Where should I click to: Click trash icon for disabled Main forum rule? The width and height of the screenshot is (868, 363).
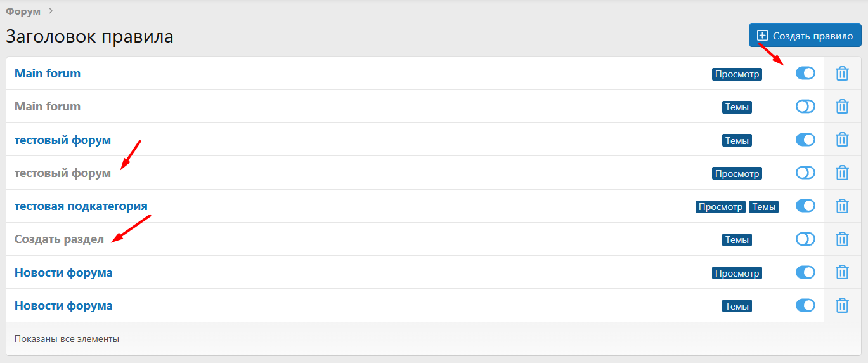click(x=842, y=107)
